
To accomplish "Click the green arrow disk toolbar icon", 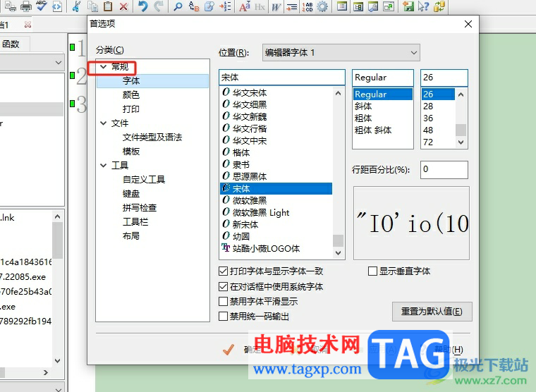I will [408, 6].
